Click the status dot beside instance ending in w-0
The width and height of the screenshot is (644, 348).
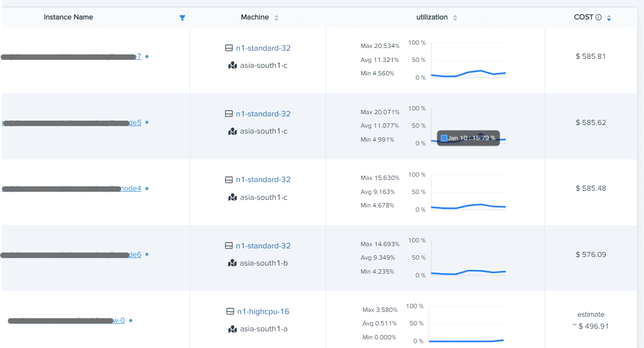131,320
